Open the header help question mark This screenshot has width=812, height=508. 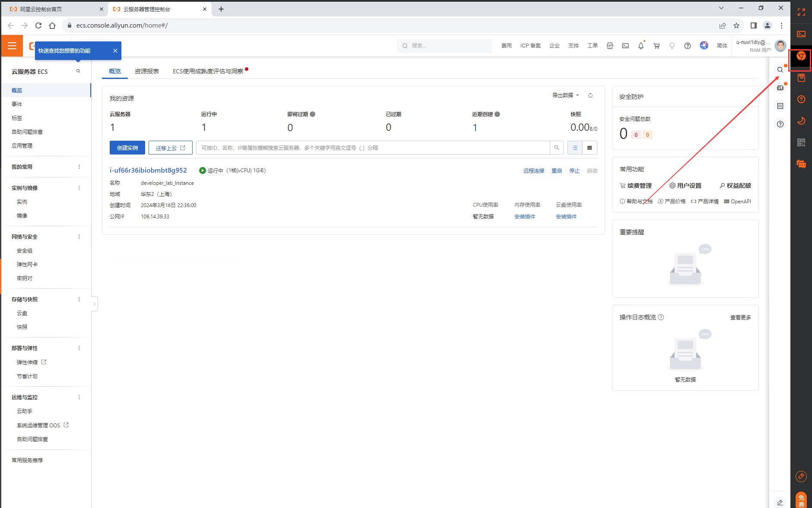[688, 46]
